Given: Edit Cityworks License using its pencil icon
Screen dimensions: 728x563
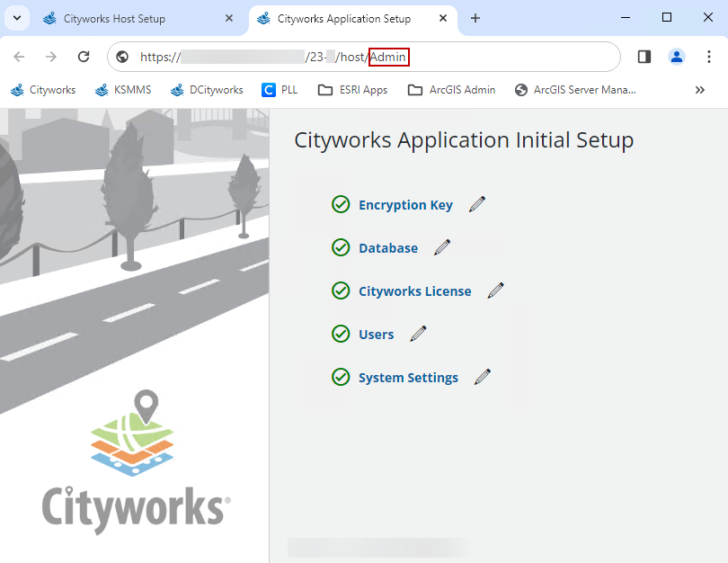Looking at the screenshot, I should coord(495,290).
